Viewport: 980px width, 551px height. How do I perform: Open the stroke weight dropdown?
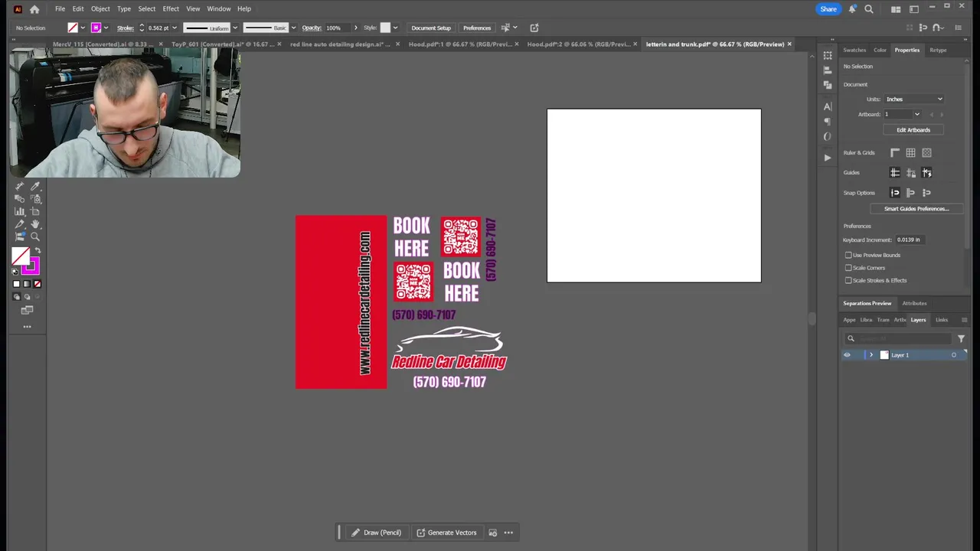175,28
